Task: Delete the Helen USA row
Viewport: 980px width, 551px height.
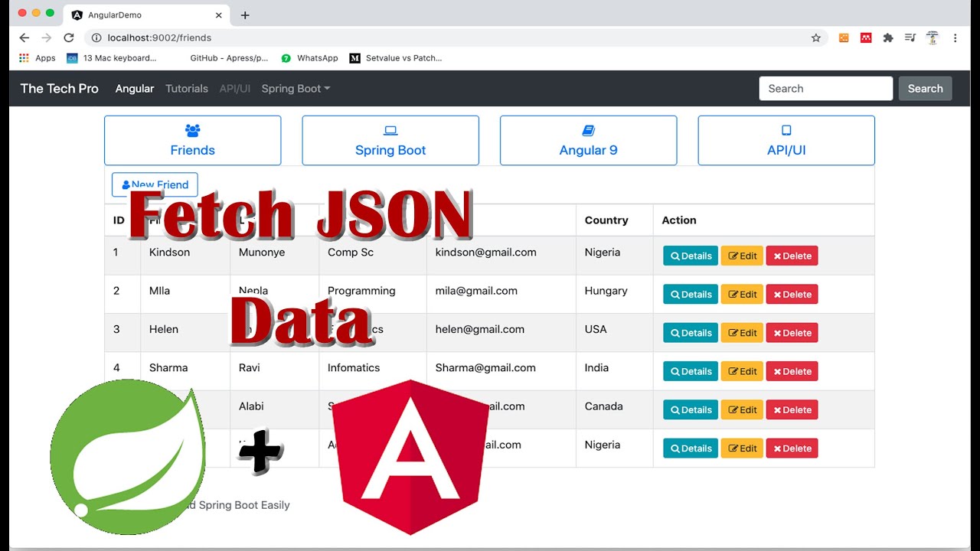Action: [x=792, y=333]
